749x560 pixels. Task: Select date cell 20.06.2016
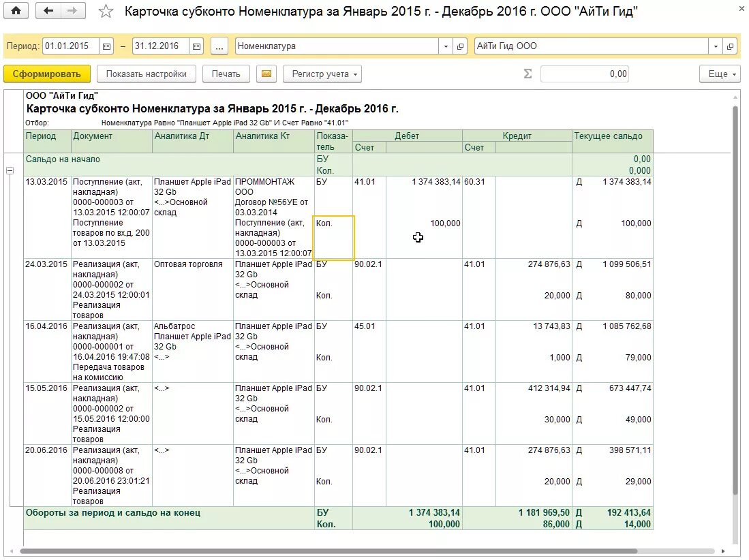(46, 451)
